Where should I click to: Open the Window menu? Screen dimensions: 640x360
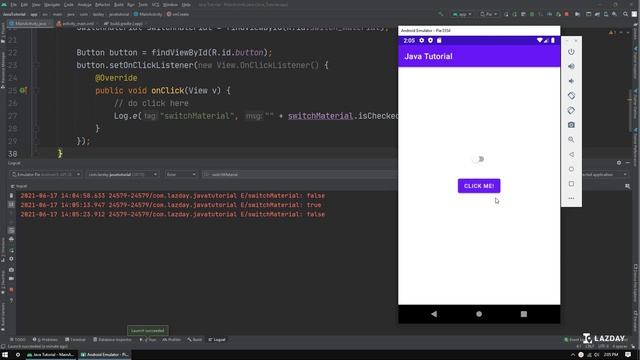click(x=170, y=5)
